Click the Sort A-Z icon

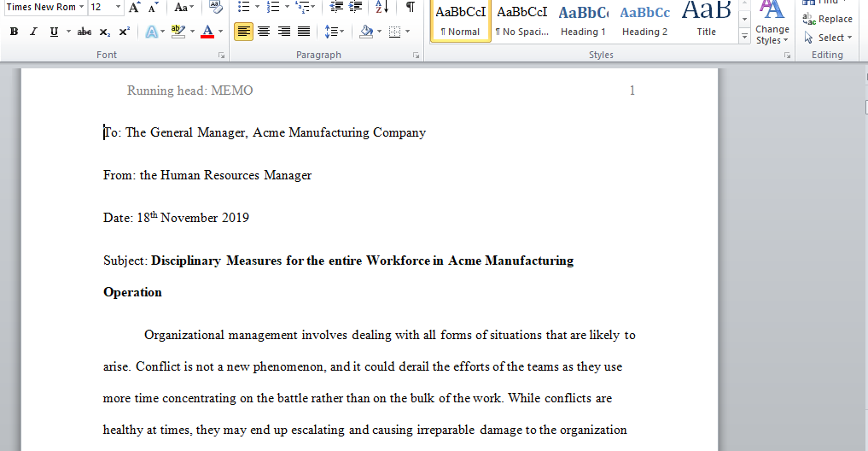(382, 7)
